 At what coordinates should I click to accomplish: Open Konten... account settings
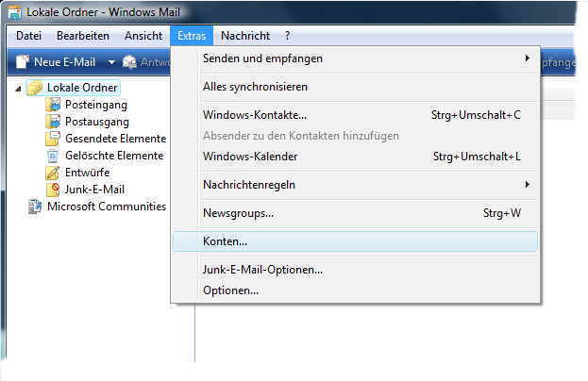tap(355, 241)
